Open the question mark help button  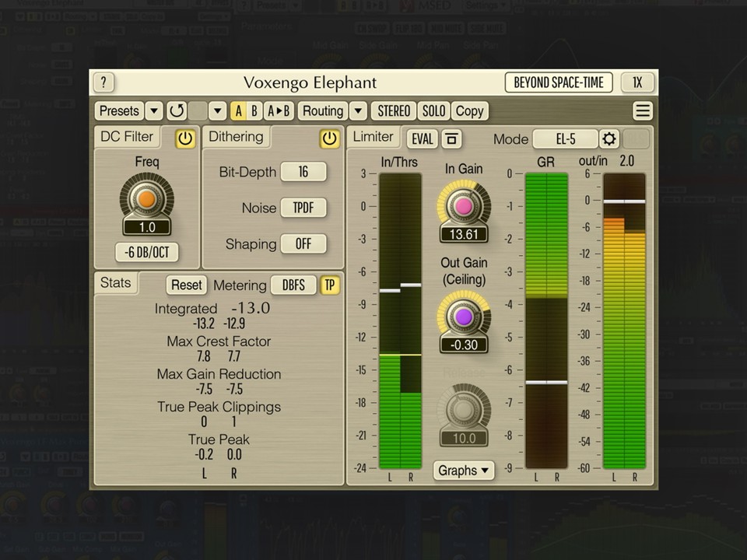click(x=103, y=82)
